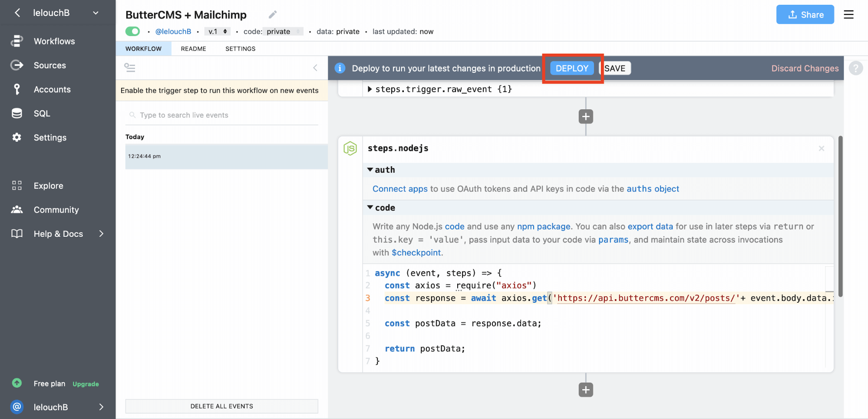
Task: Go to Sources in the sidebar
Action: (50, 65)
